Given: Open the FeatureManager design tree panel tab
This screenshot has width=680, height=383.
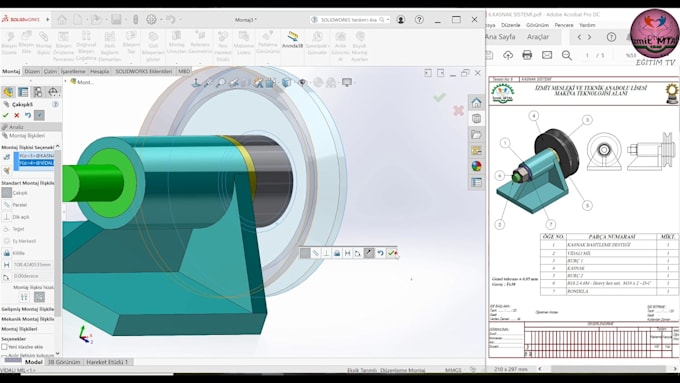Looking at the screenshot, I should pos(8,92).
